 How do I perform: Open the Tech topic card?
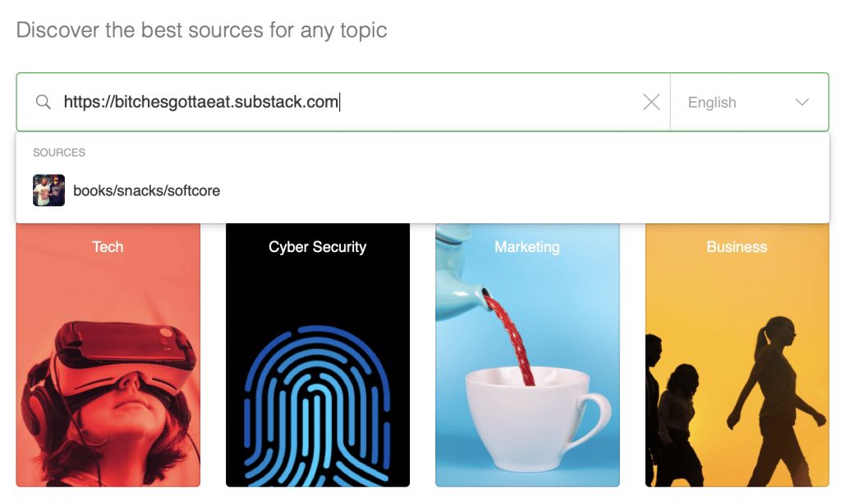[108, 355]
